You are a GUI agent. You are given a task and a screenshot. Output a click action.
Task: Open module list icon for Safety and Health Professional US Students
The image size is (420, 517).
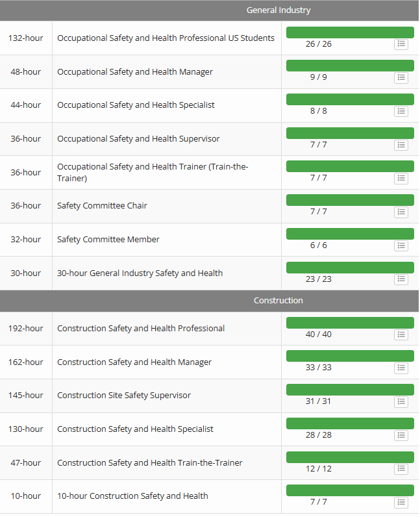pos(401,44)
